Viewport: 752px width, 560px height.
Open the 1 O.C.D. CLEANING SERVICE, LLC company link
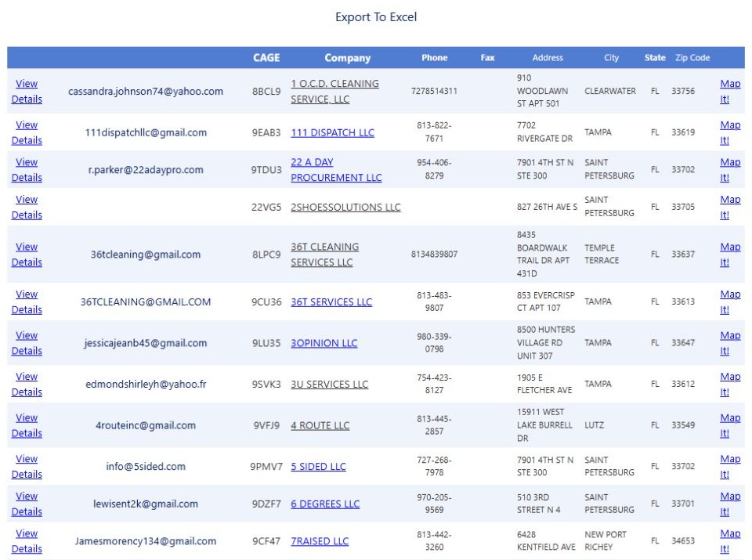(x=334, y=91)
